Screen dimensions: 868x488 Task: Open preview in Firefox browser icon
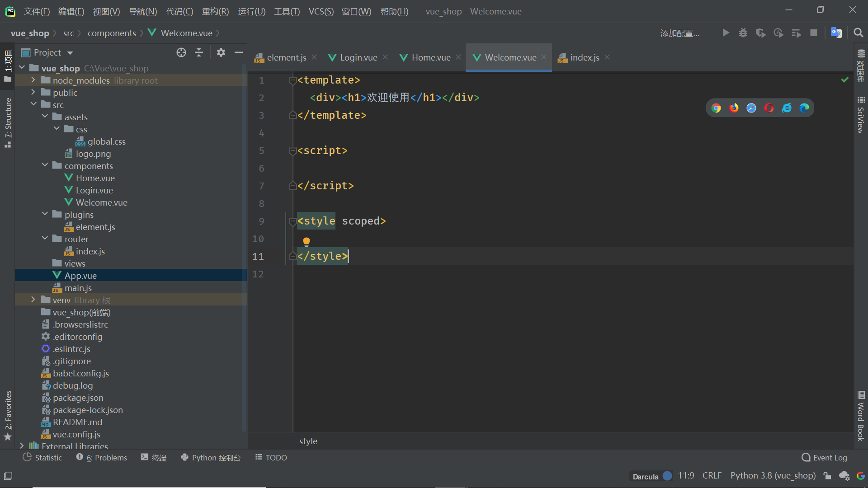pyautogui.click(x=734, y=108)
